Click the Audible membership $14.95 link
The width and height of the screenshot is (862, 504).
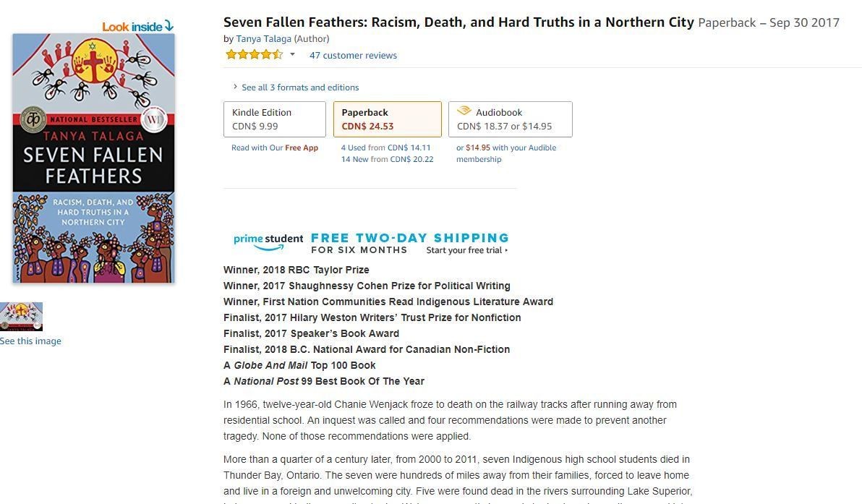click(x=506, y=153)
